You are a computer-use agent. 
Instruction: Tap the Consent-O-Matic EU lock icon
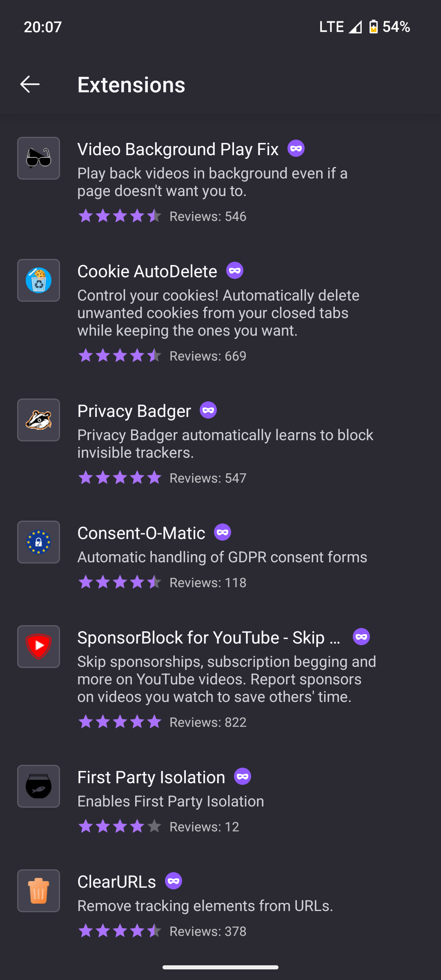[x=38, y=542]
